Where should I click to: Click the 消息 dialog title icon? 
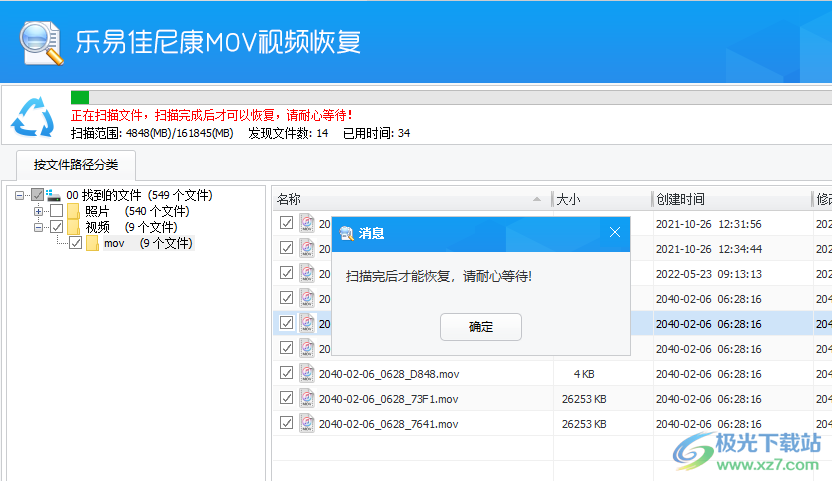point(346,233)
